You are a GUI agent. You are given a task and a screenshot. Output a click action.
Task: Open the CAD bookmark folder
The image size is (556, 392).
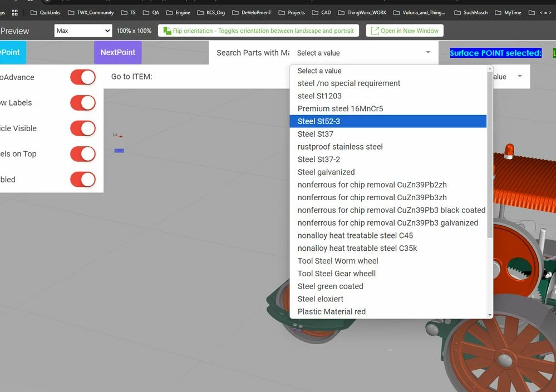(322, 13)
